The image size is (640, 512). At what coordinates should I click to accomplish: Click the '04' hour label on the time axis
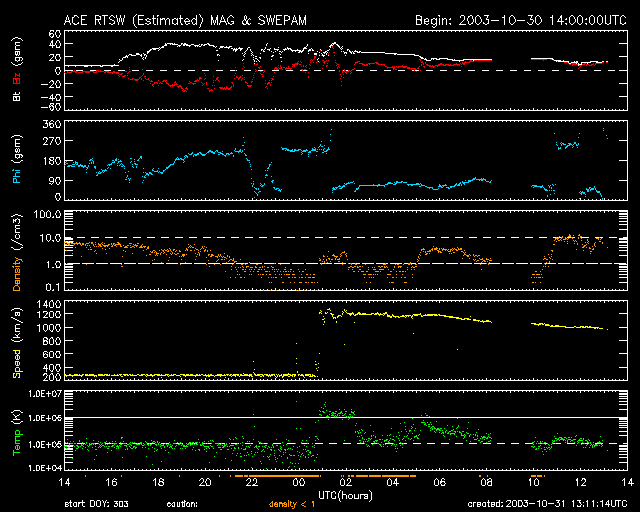(x=393, y=483)
